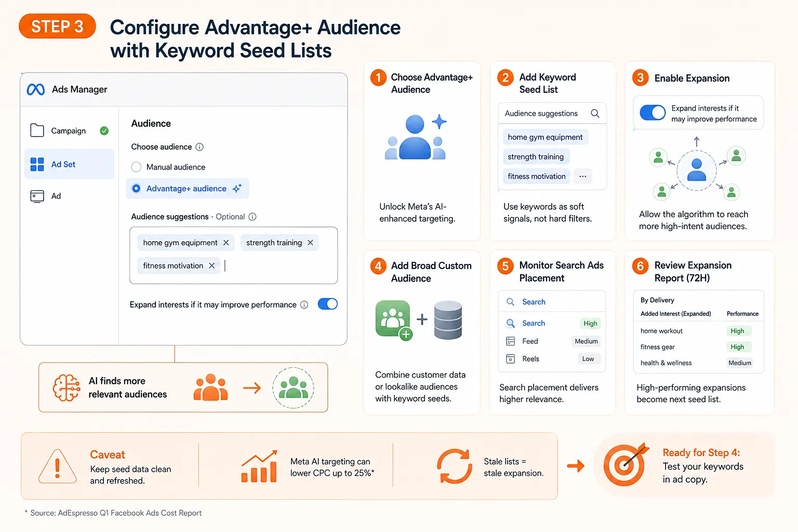Screen dimensions: 798x532
Task: Click the Audience suggestions search box in card
Action: pyautogui.click(x=552, y=113)
